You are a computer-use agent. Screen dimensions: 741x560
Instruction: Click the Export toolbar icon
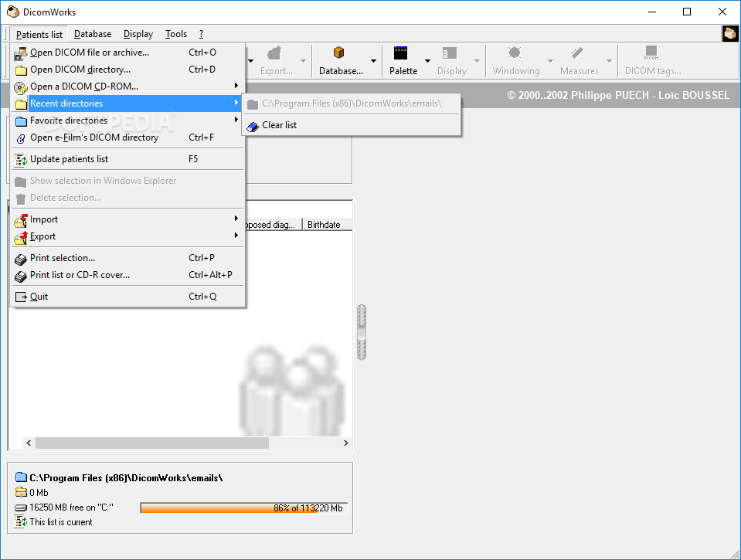pyautogui.click(x=274, y=53)
